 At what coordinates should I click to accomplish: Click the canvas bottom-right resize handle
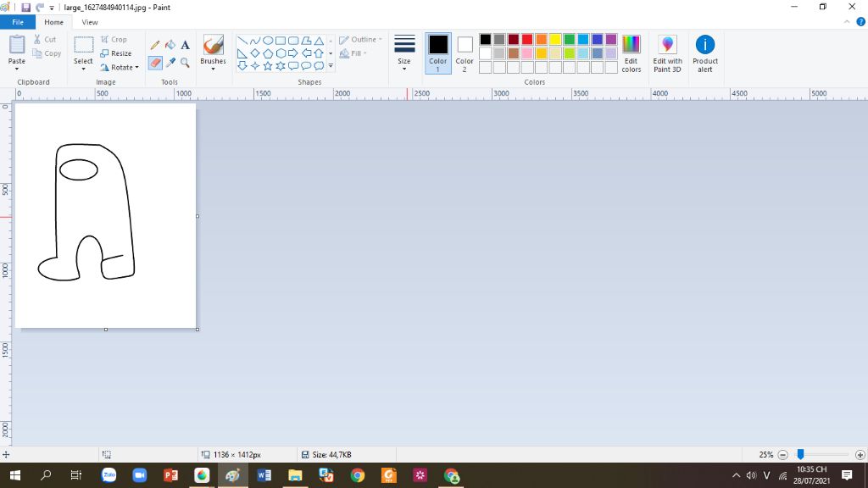click(x=198, y=330)
